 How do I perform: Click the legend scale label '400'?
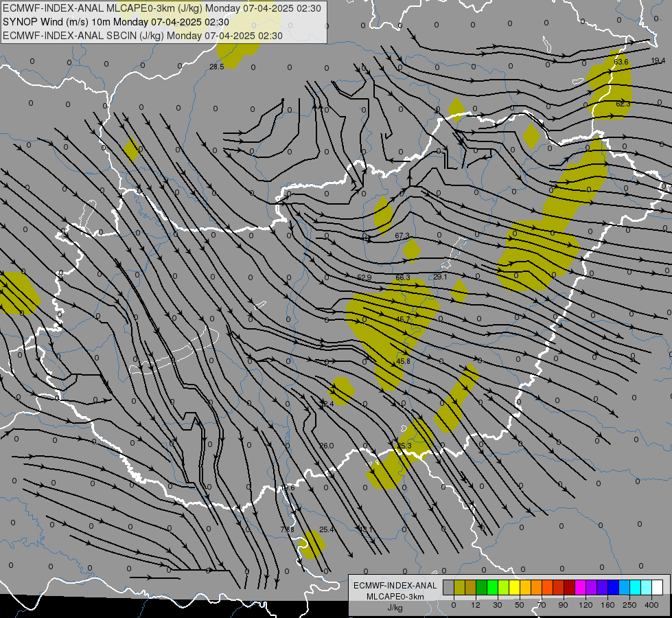(651, 605)
